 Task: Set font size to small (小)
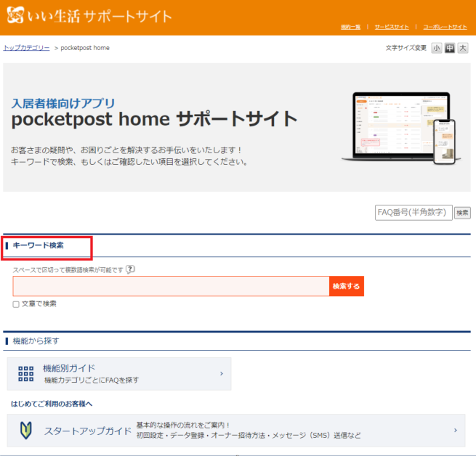(x=436, y=48)
